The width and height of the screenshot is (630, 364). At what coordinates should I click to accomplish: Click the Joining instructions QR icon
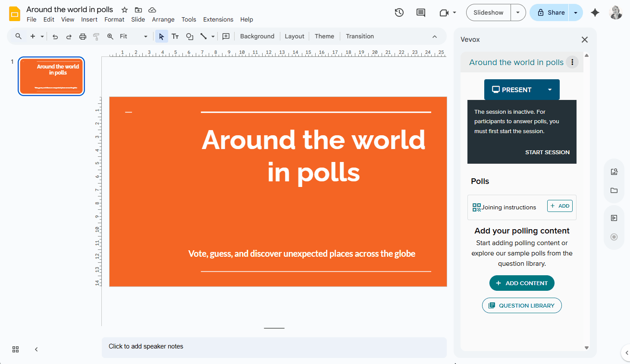coord(476,207)
